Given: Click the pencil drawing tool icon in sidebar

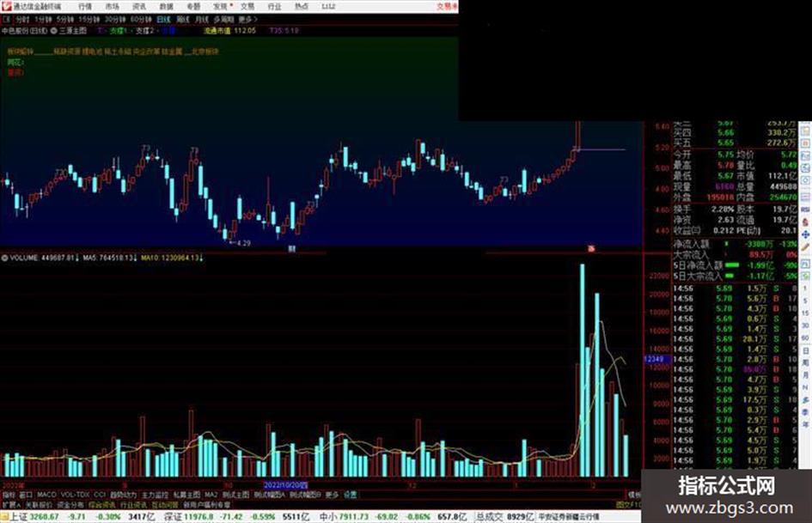Looking at the screenshot, I should 805,247.
